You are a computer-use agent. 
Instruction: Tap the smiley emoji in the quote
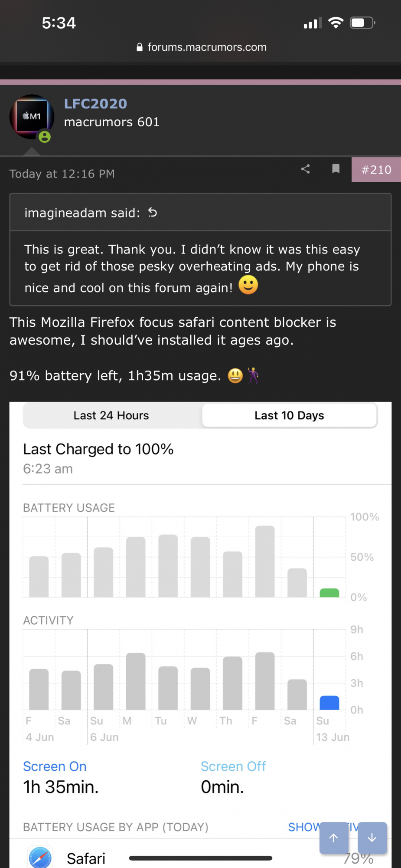pyautogui.click(x=248, y=285)
